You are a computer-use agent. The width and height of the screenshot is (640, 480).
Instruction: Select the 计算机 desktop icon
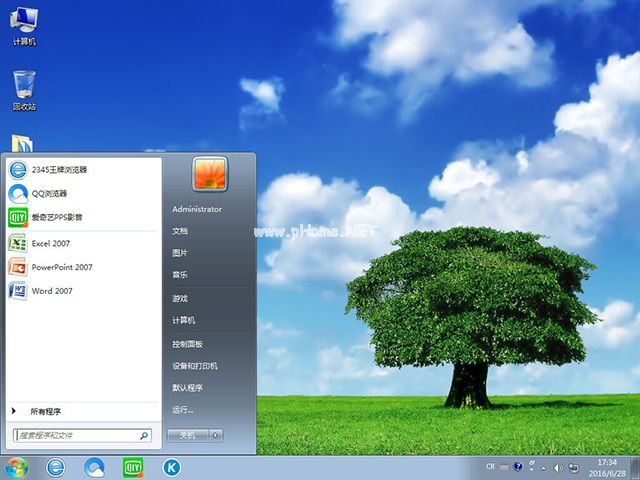[24, 24]
